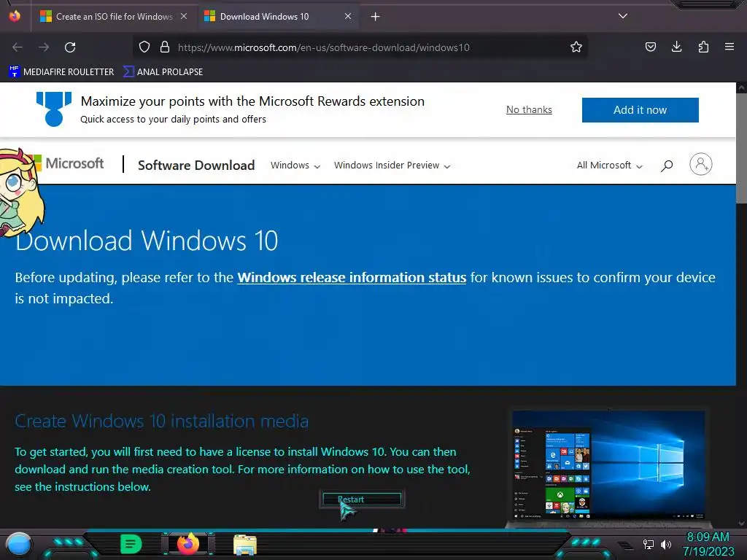Click the page vertical scrollbar

741,147
